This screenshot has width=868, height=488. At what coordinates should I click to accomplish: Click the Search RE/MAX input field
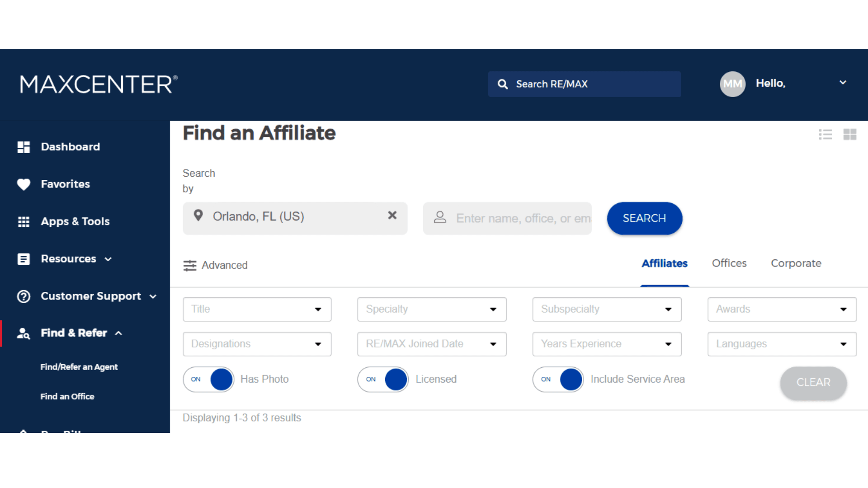585,84
